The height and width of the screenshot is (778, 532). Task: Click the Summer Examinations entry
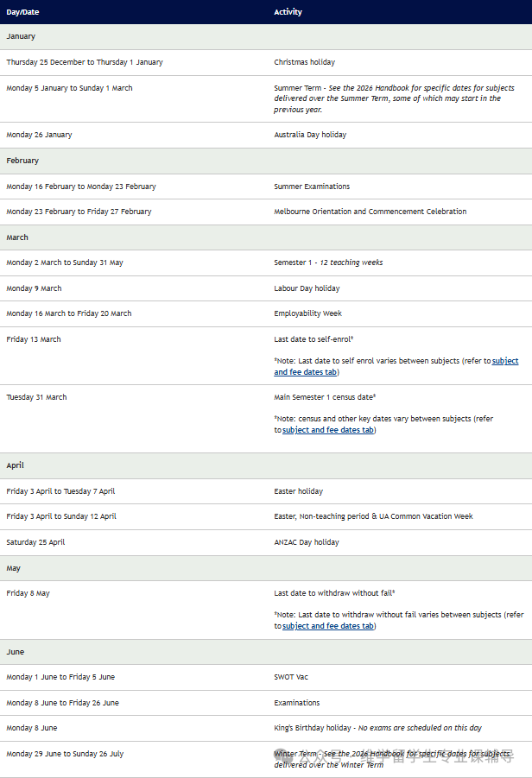pos(312,187)
